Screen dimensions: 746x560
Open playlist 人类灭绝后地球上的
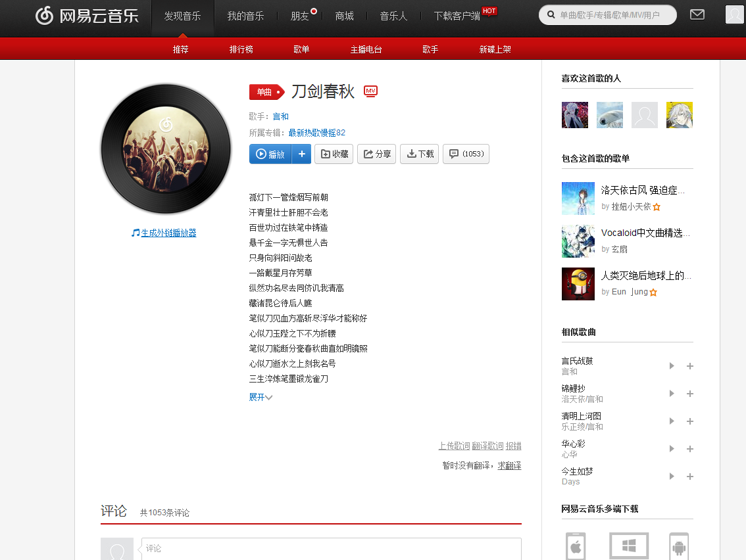646,275
